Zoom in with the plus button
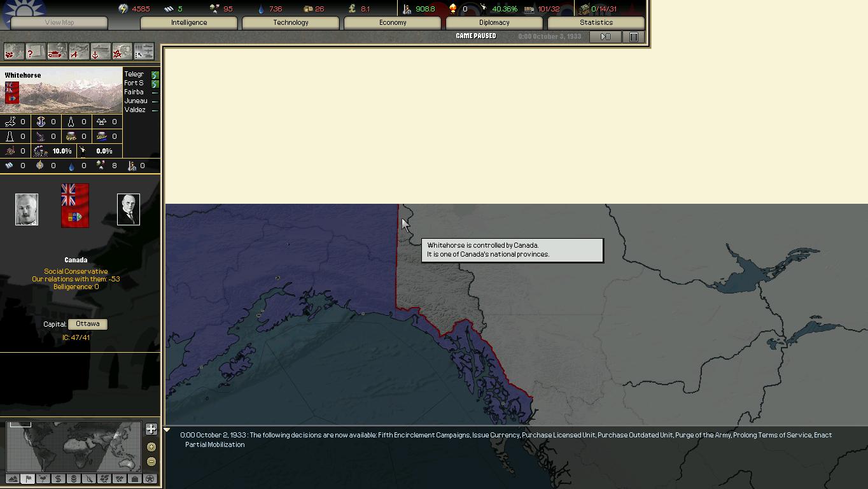 click(x=151, y=447)
